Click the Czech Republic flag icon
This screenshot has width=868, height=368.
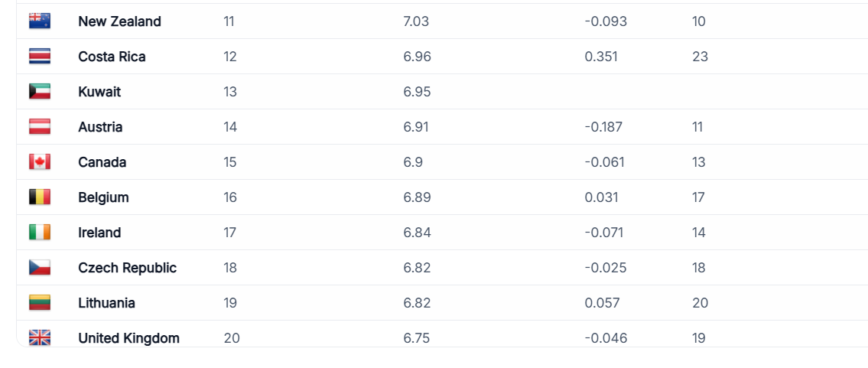point(40,268)
